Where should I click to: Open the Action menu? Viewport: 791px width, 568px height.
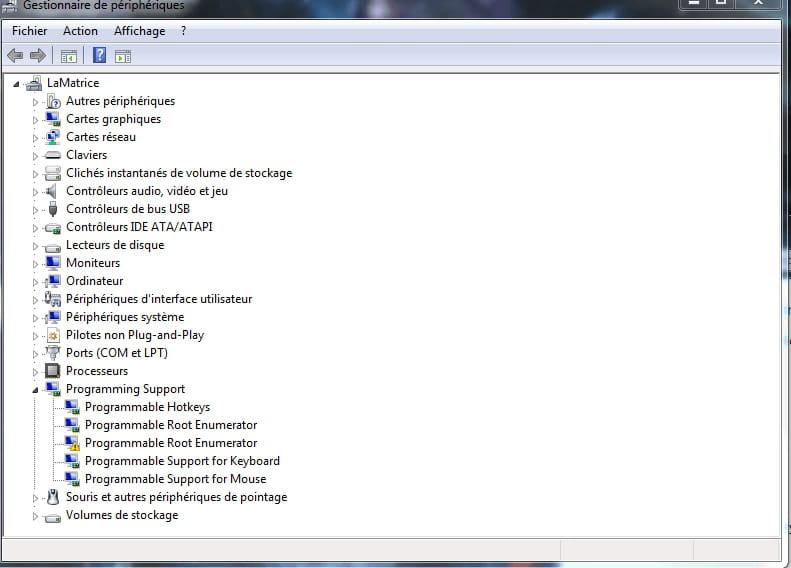80,31
